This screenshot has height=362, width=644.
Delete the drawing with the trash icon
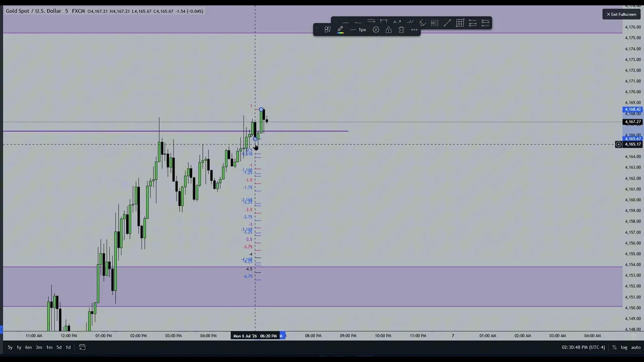(x=401, y=30)
